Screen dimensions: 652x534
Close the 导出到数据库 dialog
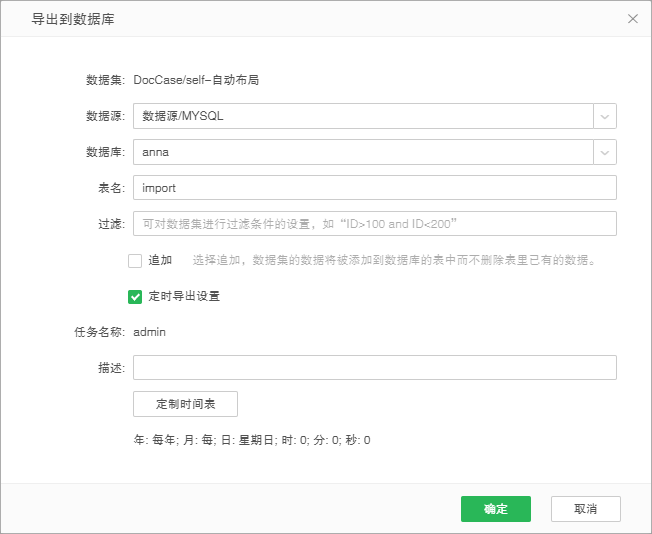(632, 19)
